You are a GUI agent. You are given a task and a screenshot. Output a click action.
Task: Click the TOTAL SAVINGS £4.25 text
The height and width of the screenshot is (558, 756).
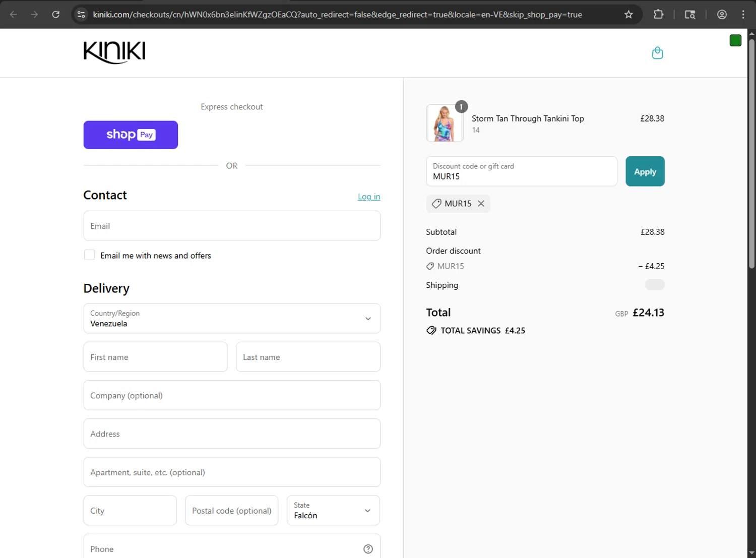(483, 331)
